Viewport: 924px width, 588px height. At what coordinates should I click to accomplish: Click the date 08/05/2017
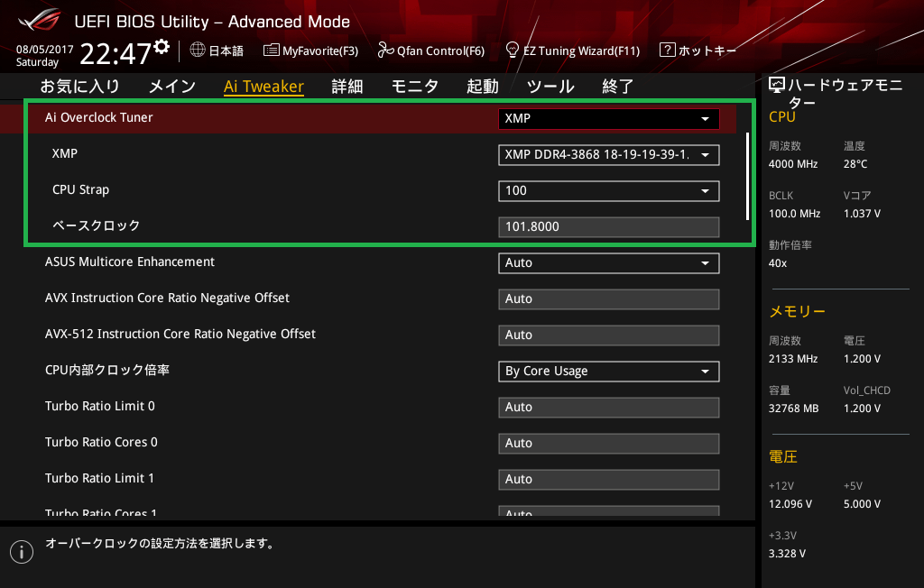(x=45, y=50)
